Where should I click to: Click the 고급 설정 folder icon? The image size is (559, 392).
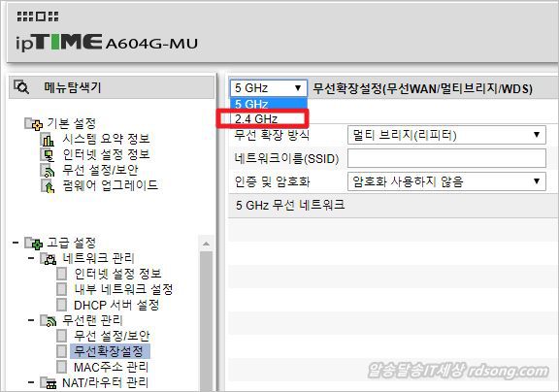click(x=34, y=244)
